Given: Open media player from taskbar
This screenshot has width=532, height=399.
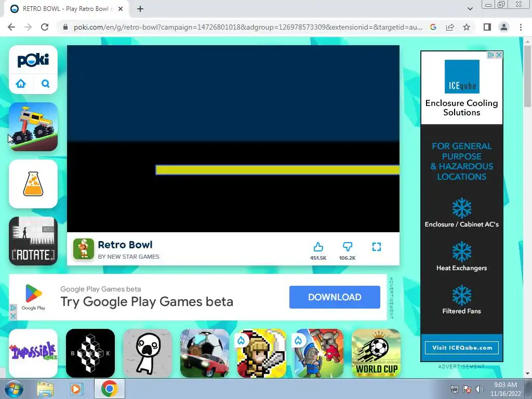Looking at the screenshot, I should click(x=76, y=389).
